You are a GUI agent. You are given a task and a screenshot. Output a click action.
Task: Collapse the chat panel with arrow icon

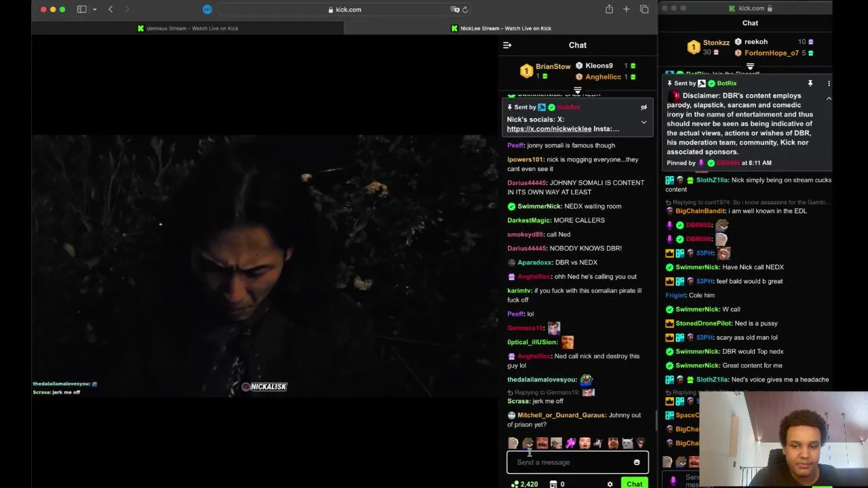tap(507, 45)
